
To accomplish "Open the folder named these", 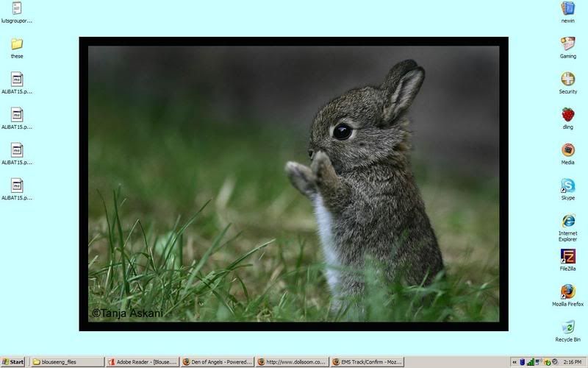I will (16, 44).
